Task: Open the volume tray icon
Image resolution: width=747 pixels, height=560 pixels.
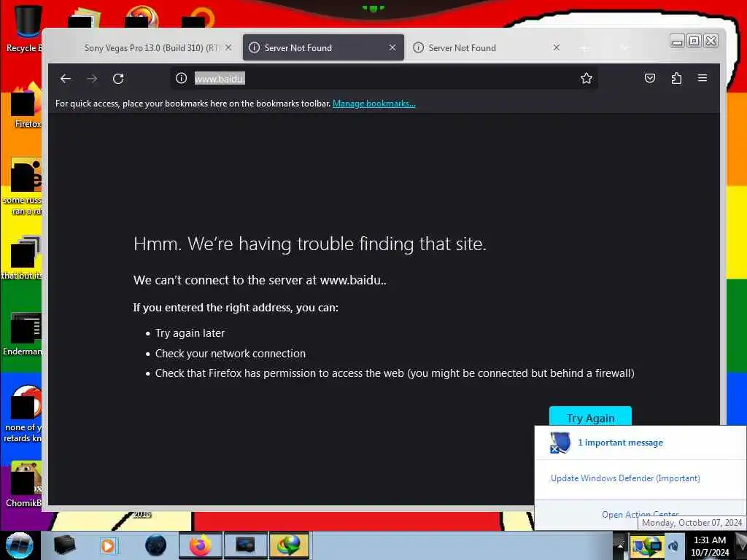Action: pos(673,545)
